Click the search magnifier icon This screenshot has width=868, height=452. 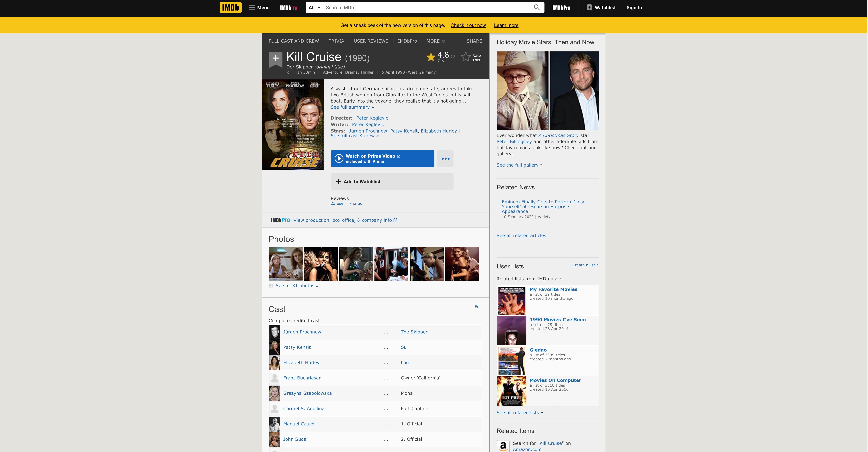tap(536, 7)
